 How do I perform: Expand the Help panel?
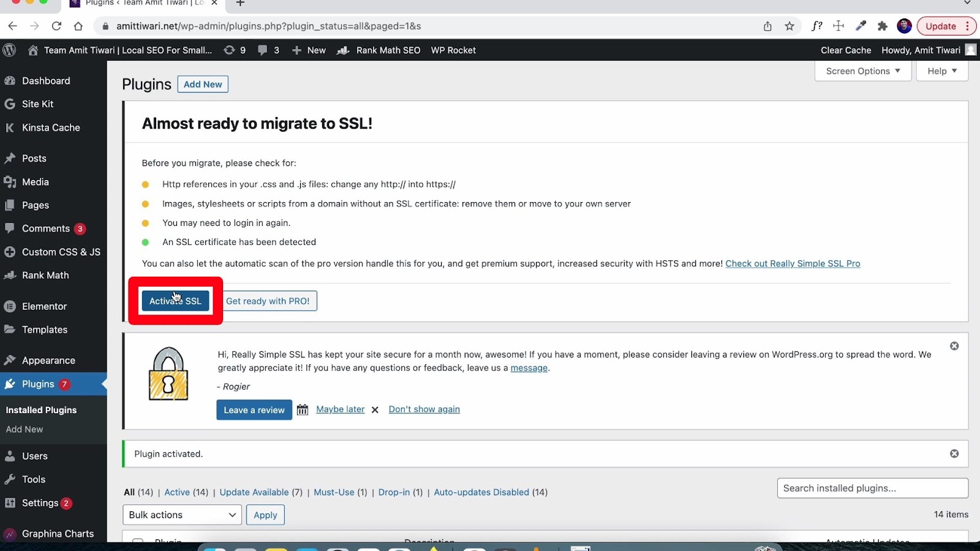click(x=942, y=71)
